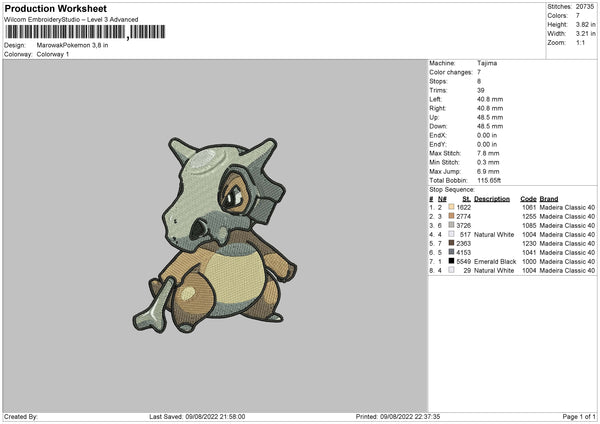
Task: Click the gray swatch for stop 6 (4153)
Action: [x=451, y=252]
